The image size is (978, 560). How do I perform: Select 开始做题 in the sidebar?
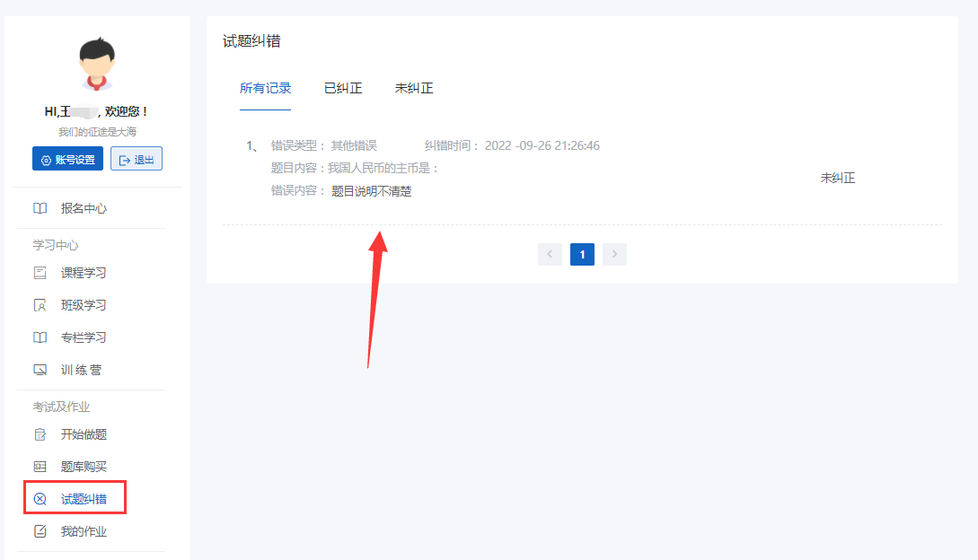(84, 434)
